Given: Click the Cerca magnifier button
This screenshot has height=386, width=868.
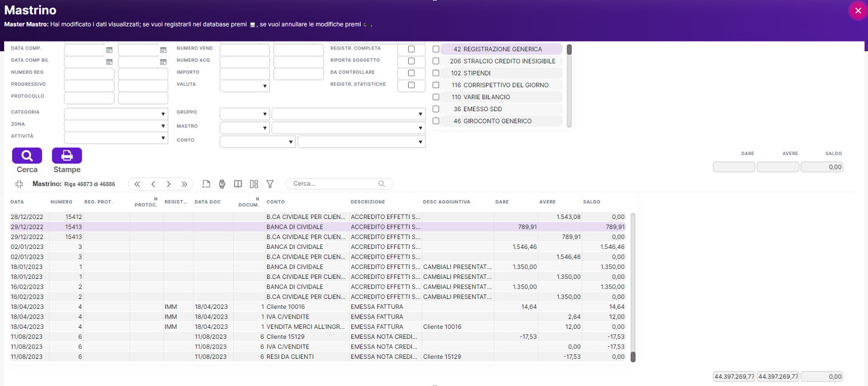Looking at the screenshot, I should click(x=27, y=156).
